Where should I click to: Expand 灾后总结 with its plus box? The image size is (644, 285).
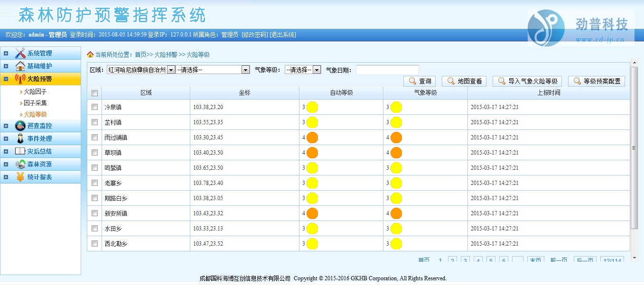(x=6, y=151)
